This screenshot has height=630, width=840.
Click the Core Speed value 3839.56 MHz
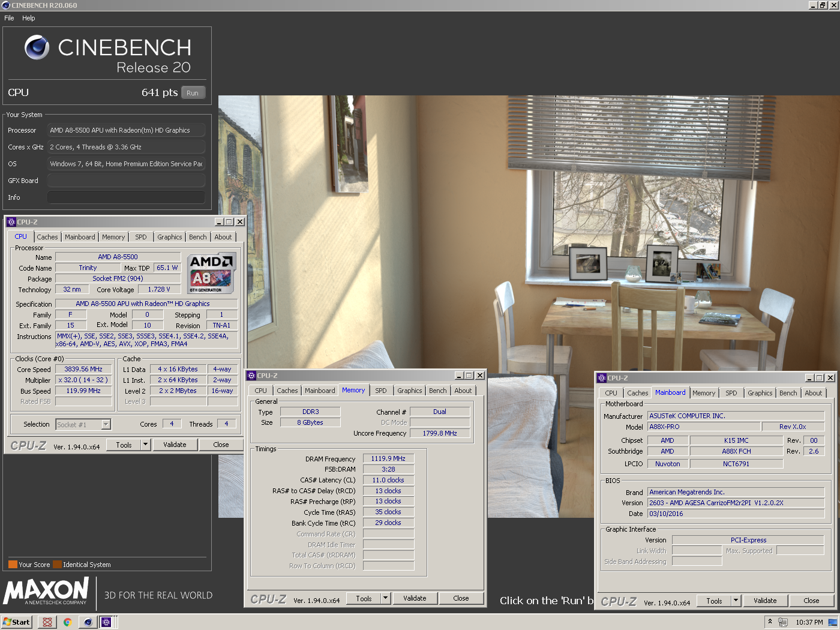(x=83, y=370)
